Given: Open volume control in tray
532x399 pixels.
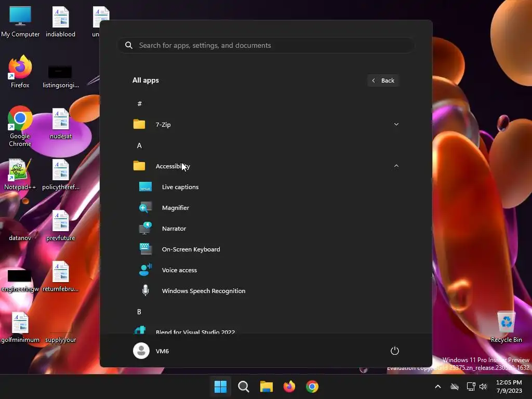Looking at the screenshot, I should click(x=483, y=387).
